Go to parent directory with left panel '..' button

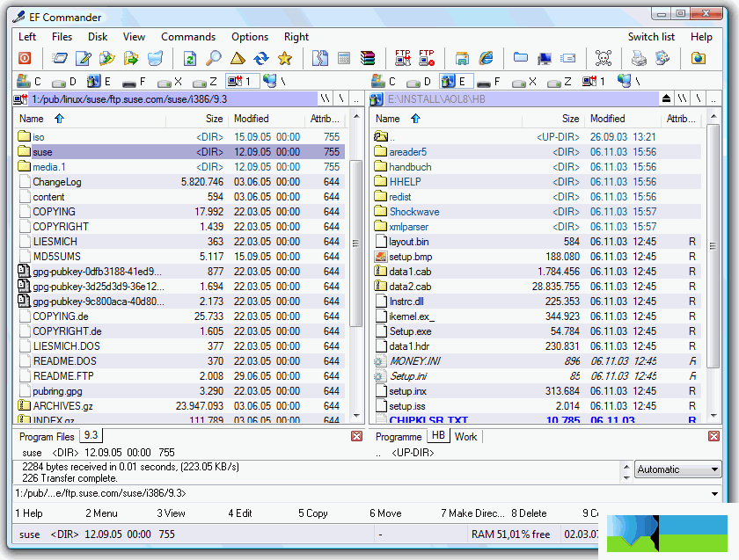[x=356, y=99]
